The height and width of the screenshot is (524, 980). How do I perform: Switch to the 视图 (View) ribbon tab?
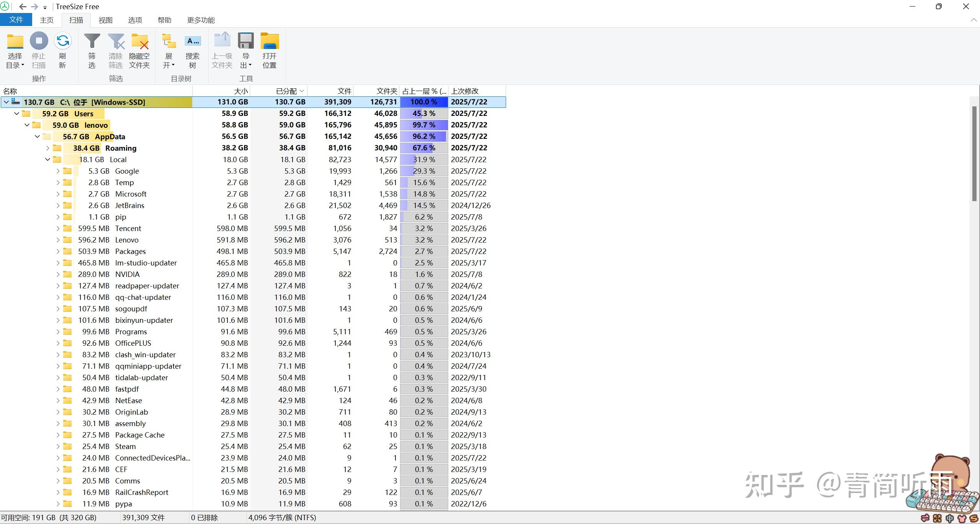(x=105, y=20)
